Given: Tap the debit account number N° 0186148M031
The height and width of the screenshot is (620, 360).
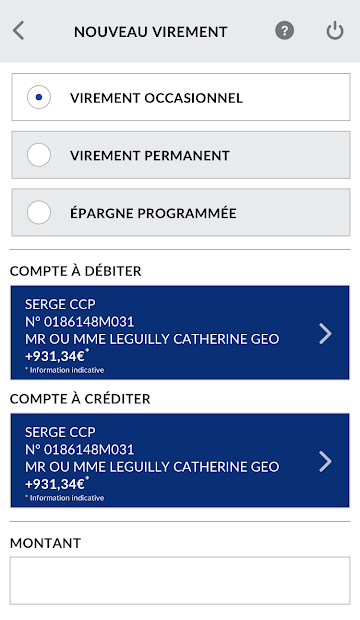Looking at the screenshot, I should [x=80, y=321].
